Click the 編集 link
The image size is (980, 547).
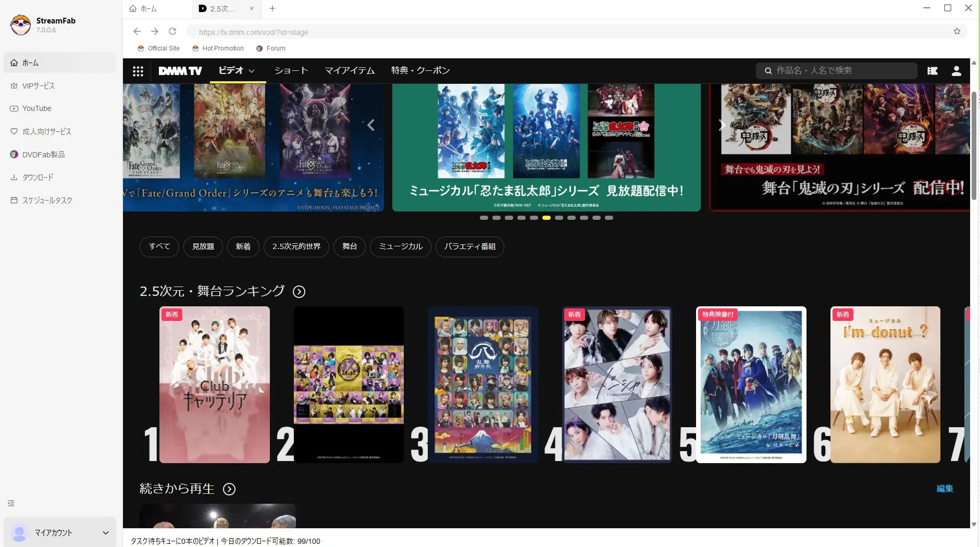(x=945, y=489)
